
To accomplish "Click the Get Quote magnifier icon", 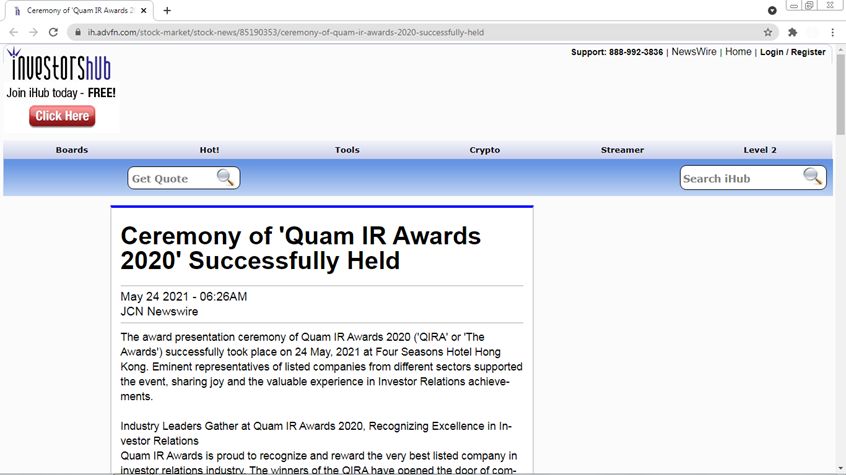I will (225, 177).
